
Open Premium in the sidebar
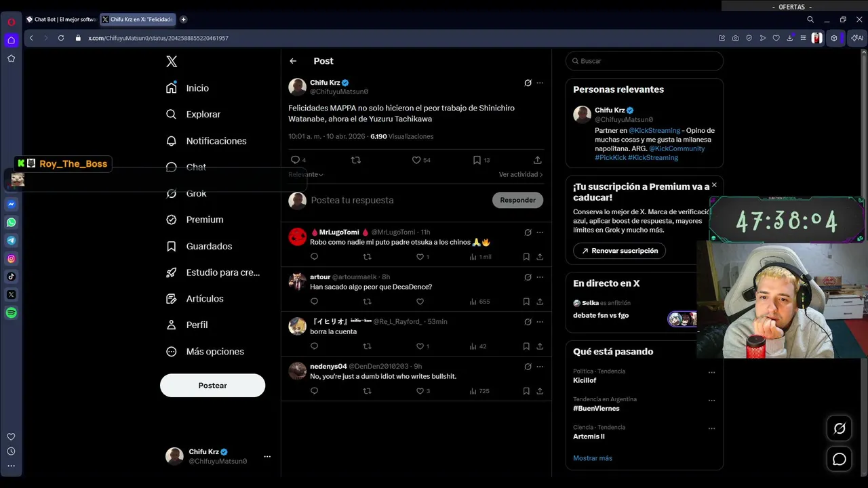tap(195, 220)
